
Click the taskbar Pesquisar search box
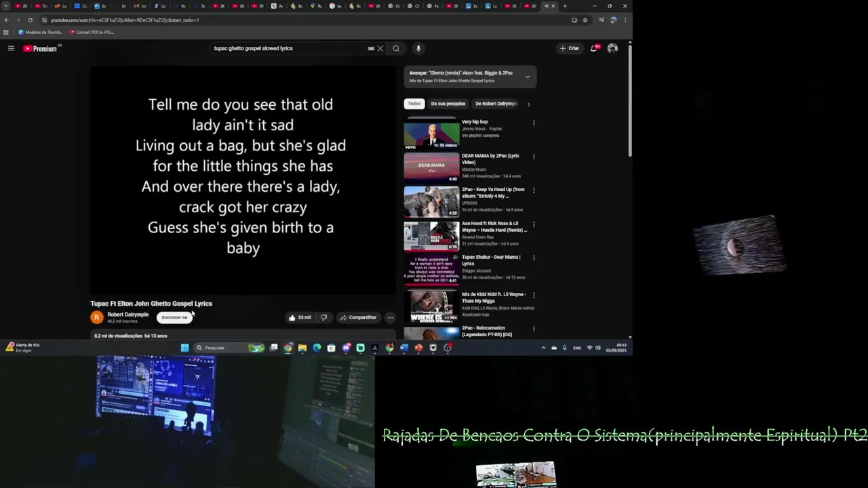(230, 348)
